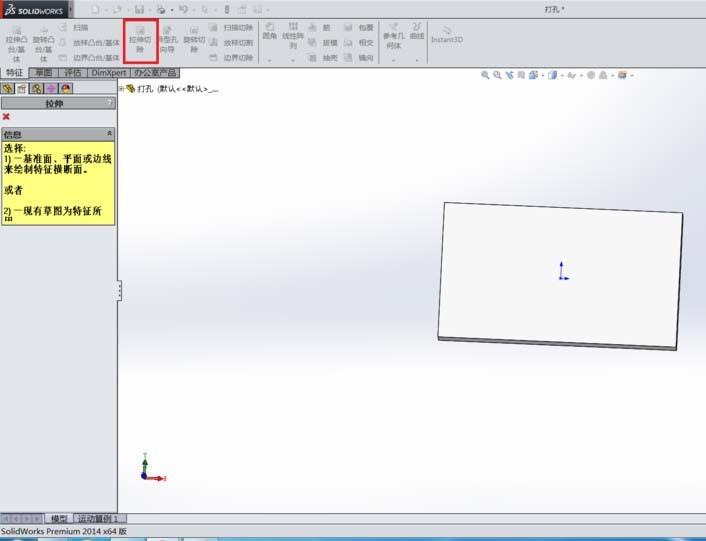The width and height of the screenshot is (706, 541).
Task: Select the 抽壳 shell tool
Action: point(323,58)
